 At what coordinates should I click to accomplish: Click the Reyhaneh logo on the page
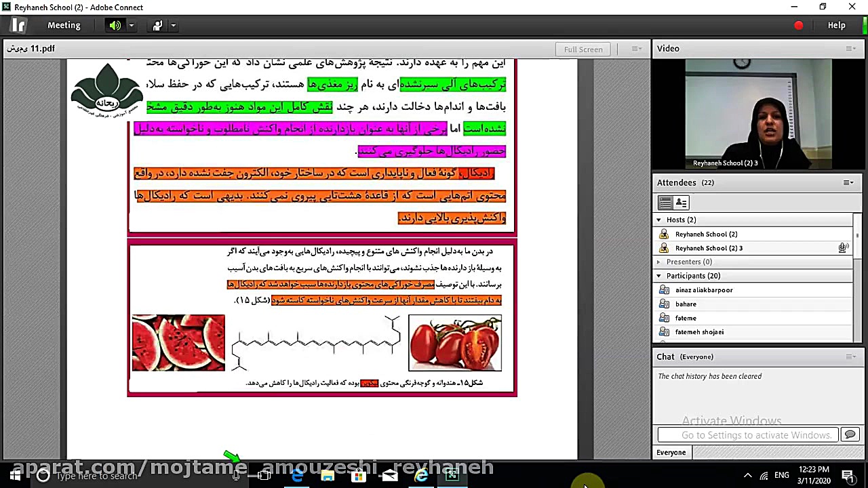[x=106, y=90]
